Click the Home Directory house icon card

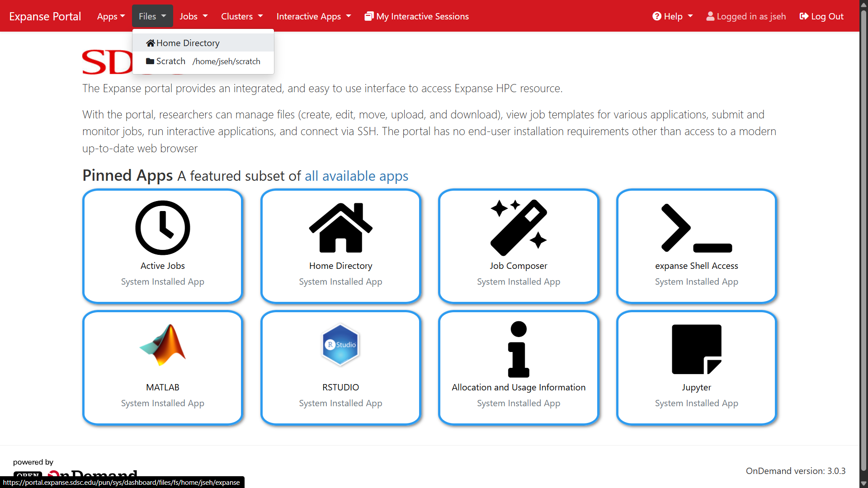(x=340, y=228)
